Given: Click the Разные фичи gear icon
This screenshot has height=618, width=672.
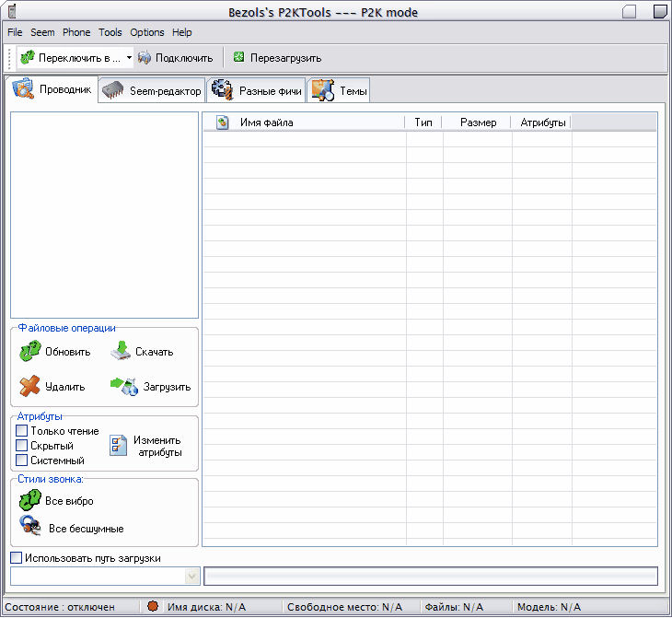Looking at the screenshot, I should (x=223, y=89).
